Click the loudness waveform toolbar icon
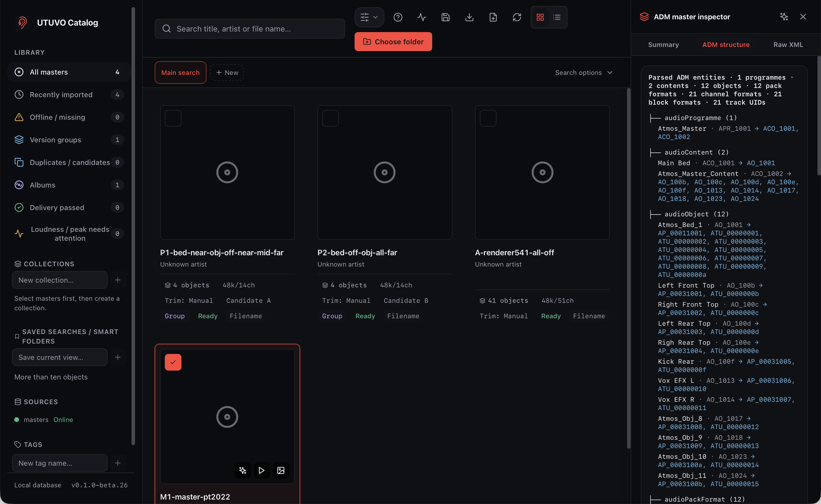821x504 pixels. 422,17
